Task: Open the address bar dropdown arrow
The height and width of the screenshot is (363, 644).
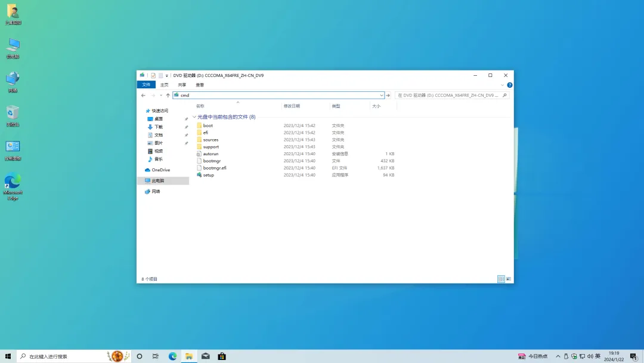Action: pos(381,95)
